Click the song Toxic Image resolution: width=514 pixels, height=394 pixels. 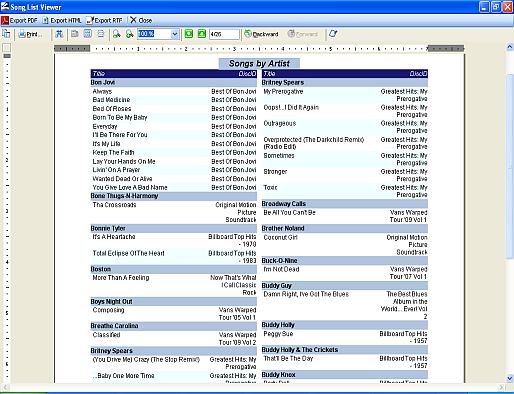pos(270,187)
